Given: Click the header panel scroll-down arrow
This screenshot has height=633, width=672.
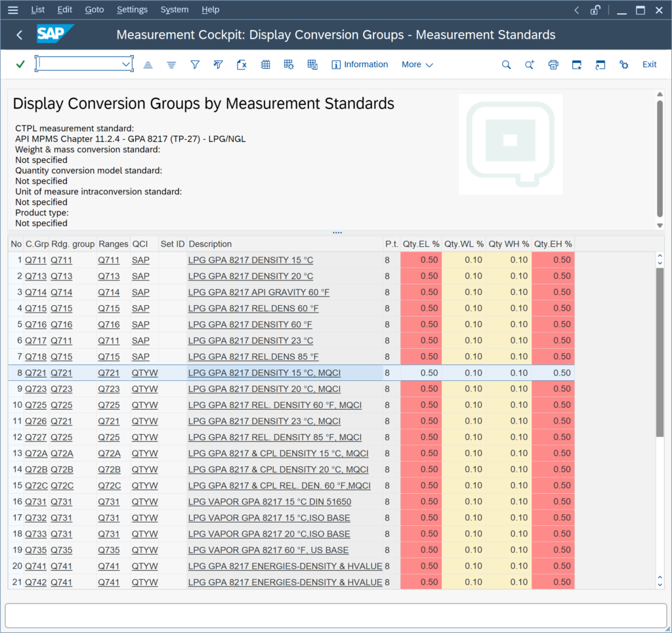Looking at the screenshot, I should click(x=660, y=225).
